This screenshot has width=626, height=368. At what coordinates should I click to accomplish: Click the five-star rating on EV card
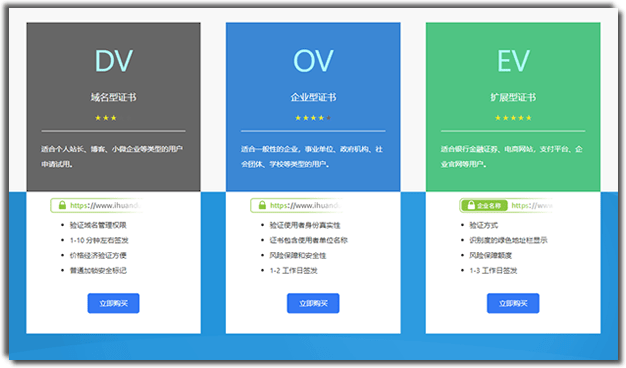tap(513, 118)
